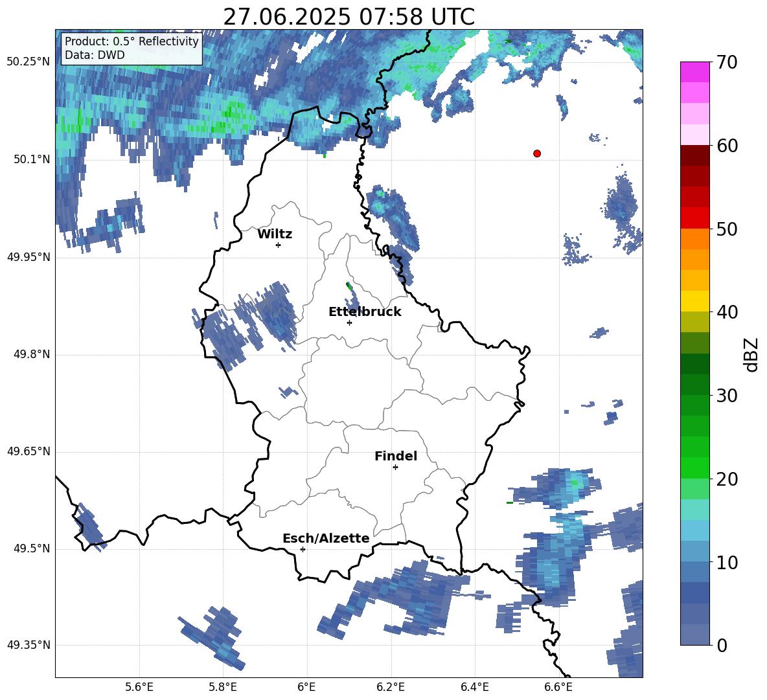The width and height of the screenshot is (767, 700).
Task: Click the 20 tick on the colorbar
Action: pos(726,479)
